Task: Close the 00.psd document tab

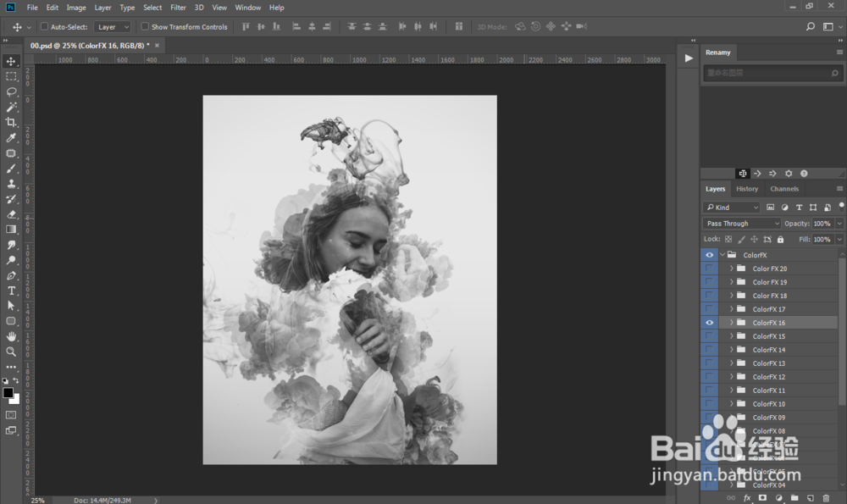Action: [x=158, y=46]
